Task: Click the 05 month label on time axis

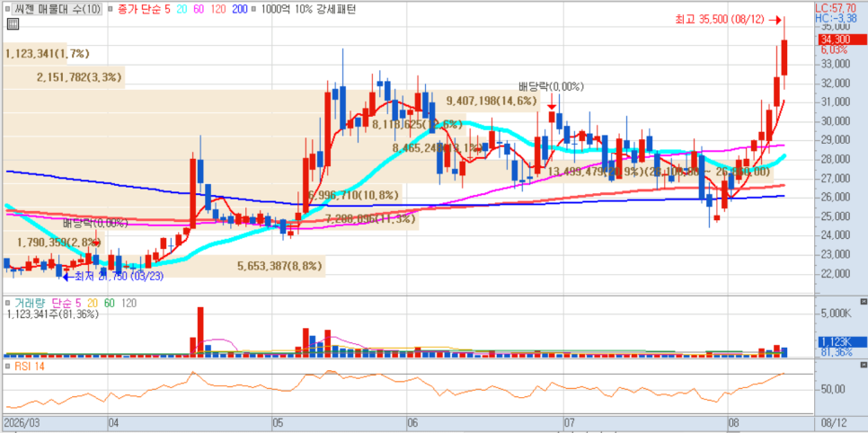Action: pos(278,422)
